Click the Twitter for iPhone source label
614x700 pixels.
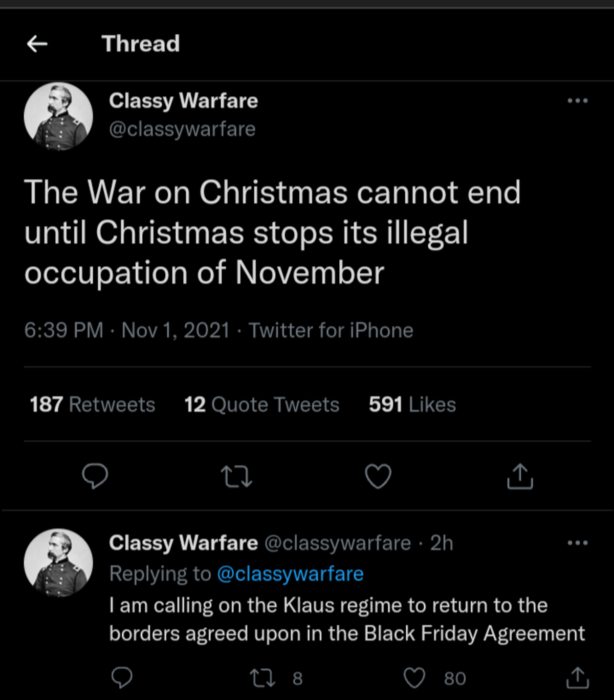click(331, 330)
